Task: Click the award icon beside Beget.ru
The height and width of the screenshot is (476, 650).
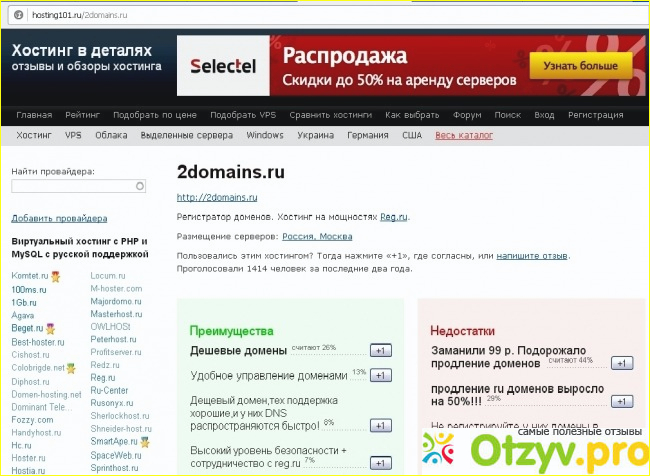Action: coord(50,328)
